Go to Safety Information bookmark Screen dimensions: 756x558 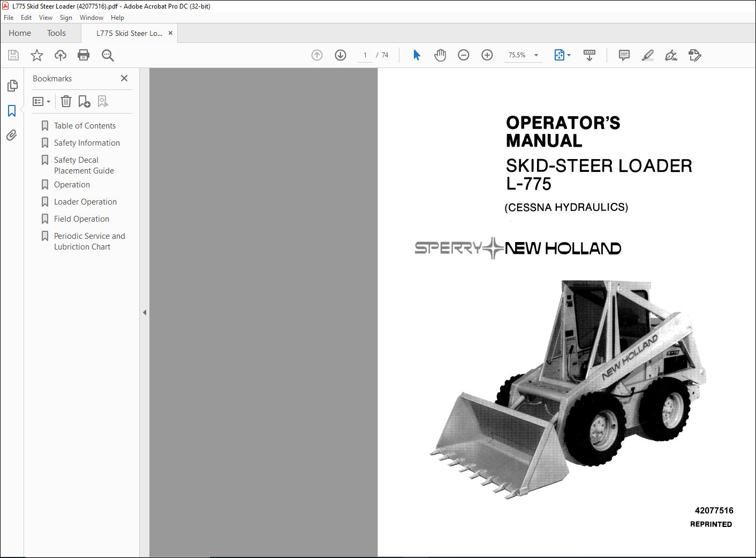tap(87, 143)
